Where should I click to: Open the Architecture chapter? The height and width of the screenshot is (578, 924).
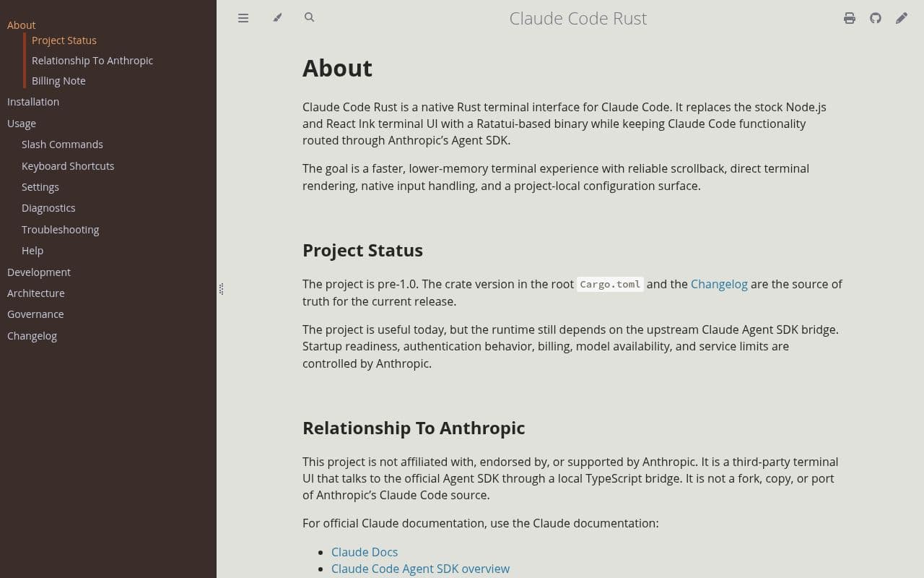pos(36,293)
